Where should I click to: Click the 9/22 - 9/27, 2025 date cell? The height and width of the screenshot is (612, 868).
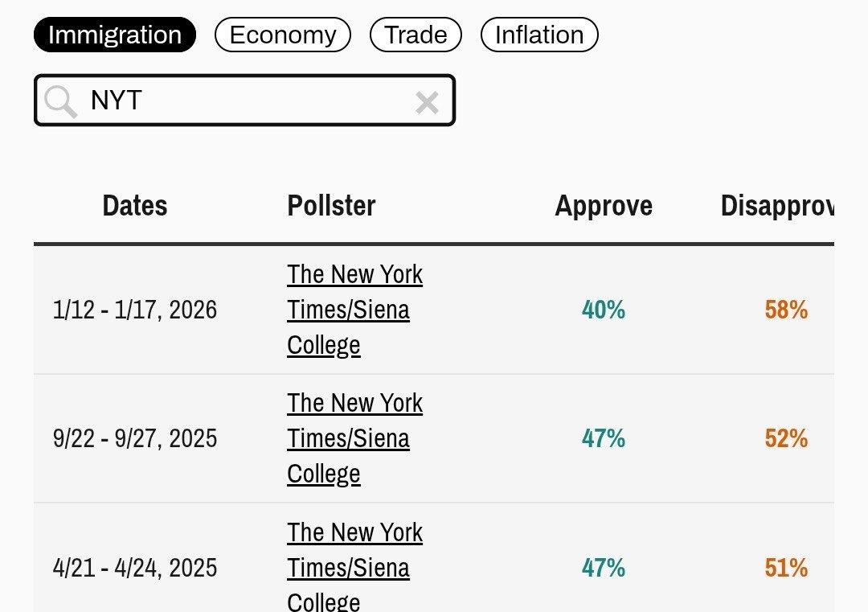pyautogui.click(x=135, y=439)
